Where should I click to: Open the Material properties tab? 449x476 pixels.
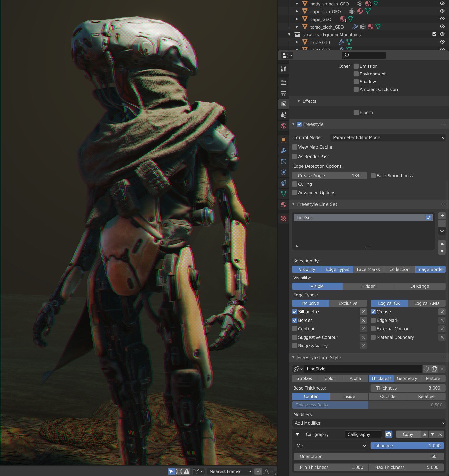pos(283,205)
